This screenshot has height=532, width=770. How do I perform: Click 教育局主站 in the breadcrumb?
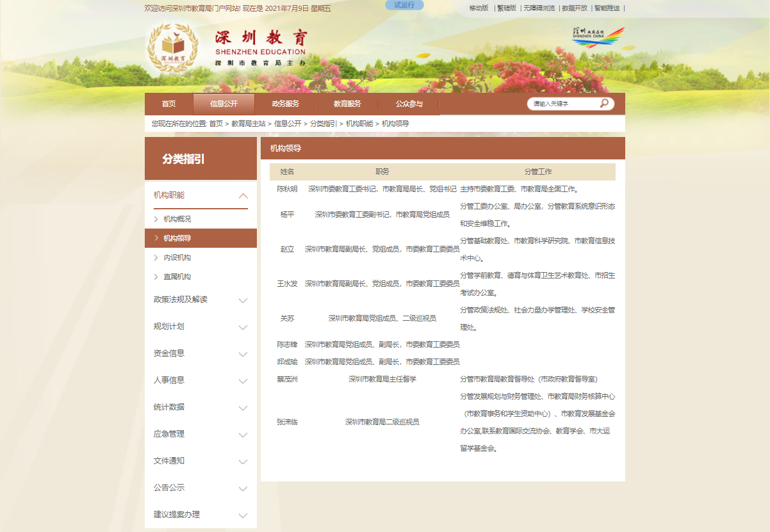249,124
